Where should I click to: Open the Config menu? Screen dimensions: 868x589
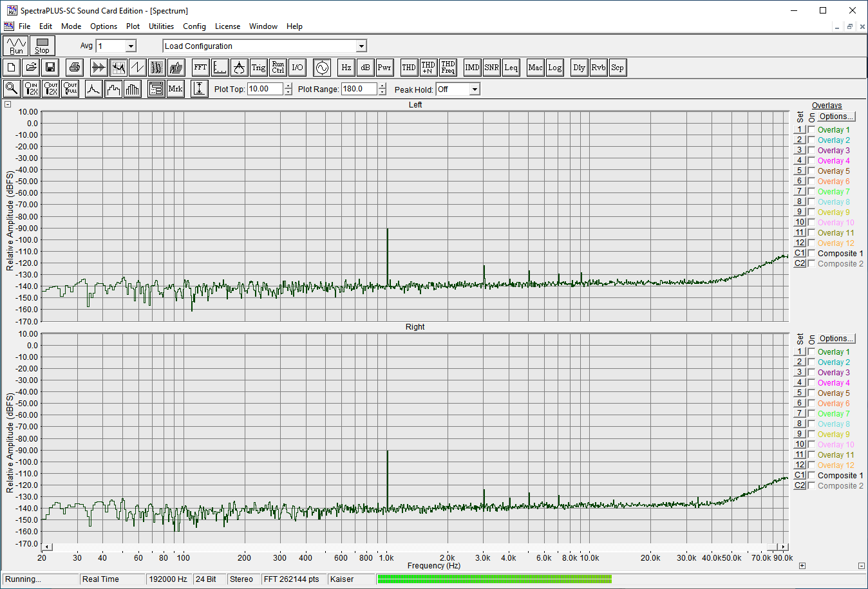click(194, 26)
